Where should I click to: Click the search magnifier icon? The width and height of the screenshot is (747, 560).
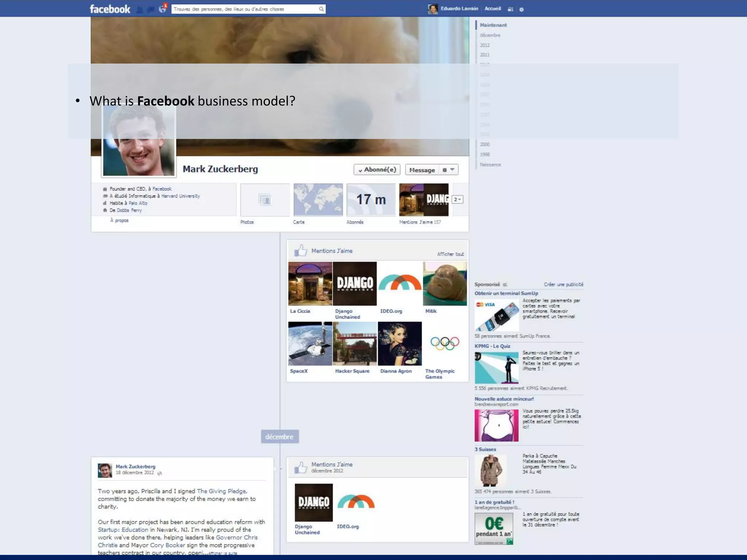321,9
